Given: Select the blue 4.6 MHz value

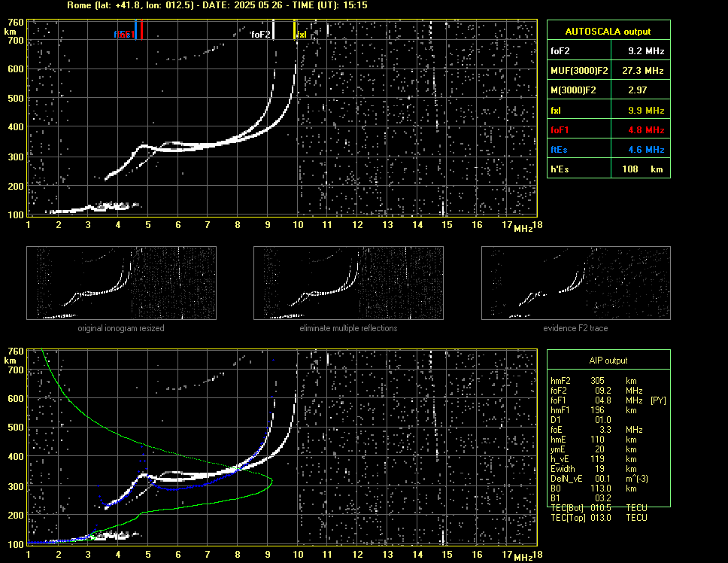Looking at the screenshot, I should 646,150.
